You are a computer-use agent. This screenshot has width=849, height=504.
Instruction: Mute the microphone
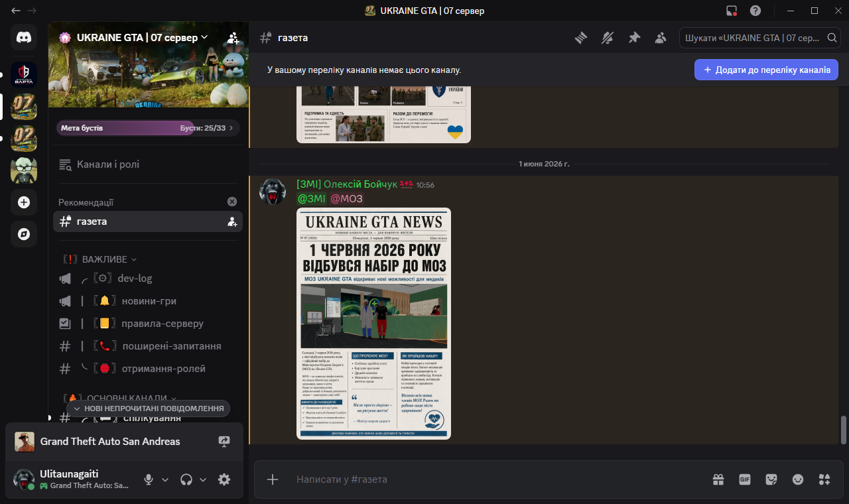(x=149, y=479)
